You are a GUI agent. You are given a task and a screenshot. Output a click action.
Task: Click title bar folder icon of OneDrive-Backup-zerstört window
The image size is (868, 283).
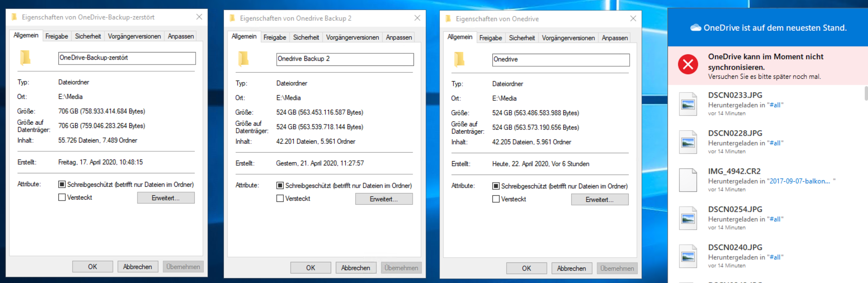click(14, 17)
